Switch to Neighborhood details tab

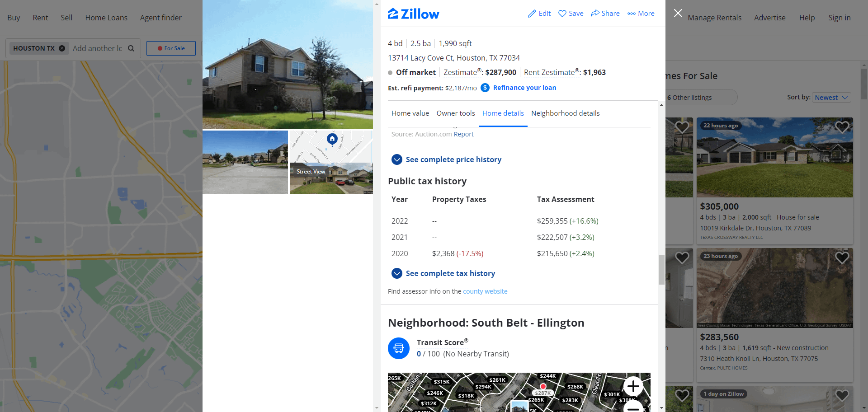[x=566, y=113]
